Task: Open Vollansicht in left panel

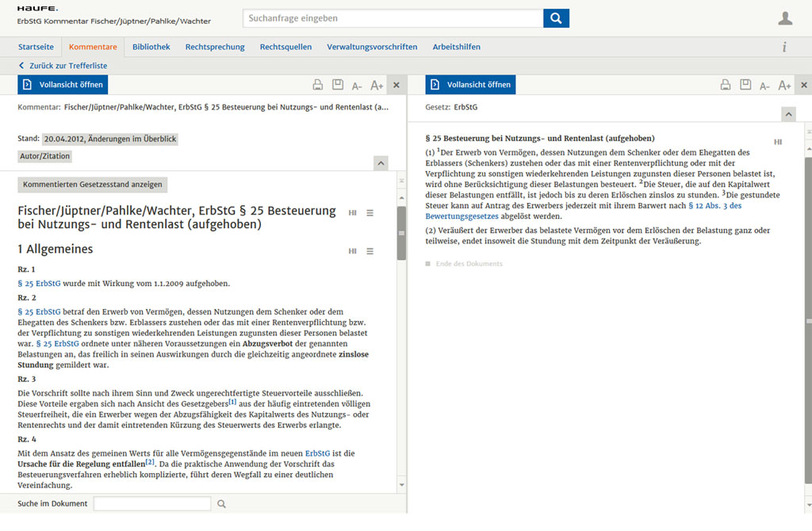Action: coord(63,84)
